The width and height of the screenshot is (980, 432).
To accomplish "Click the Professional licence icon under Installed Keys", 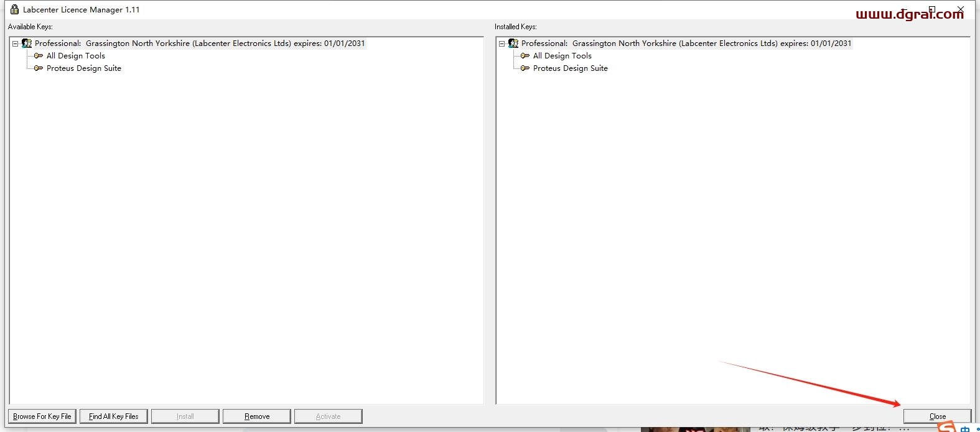I will 513,44.
